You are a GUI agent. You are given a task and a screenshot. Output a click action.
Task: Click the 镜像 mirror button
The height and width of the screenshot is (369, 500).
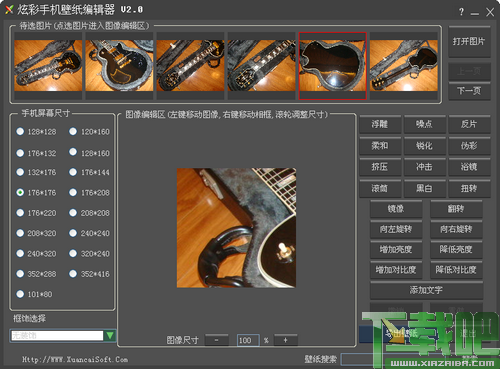(x=396, y=209)
